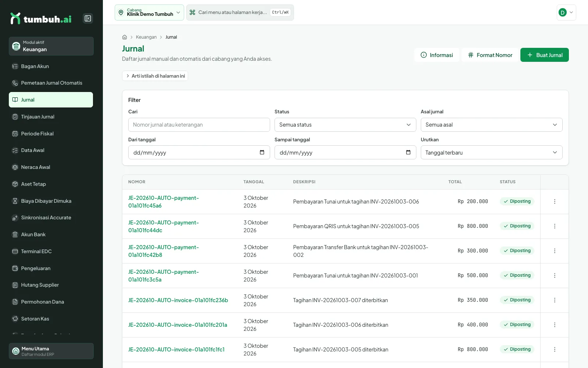This screenshot has height=368, width=588.
Task: Open the row menu for QRIS payment journal
Action: [555, 226]
